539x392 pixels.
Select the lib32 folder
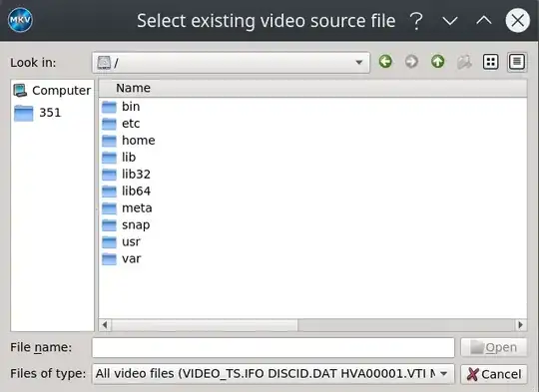(x=126, y=174)
